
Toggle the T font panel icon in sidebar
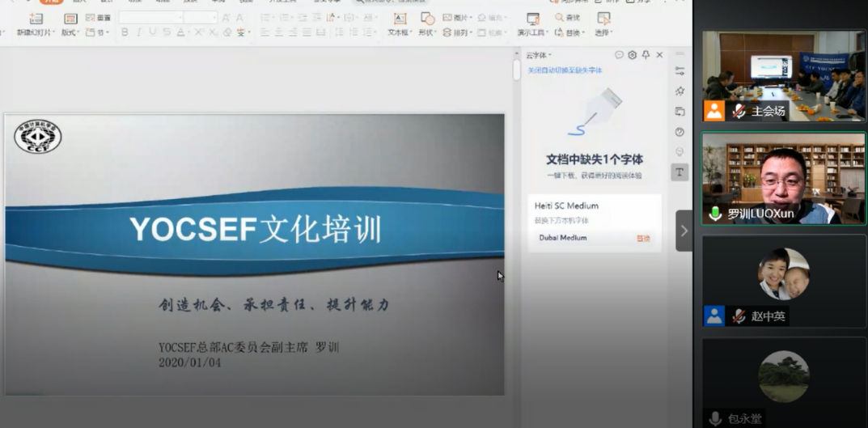click(x=680, y=172)
